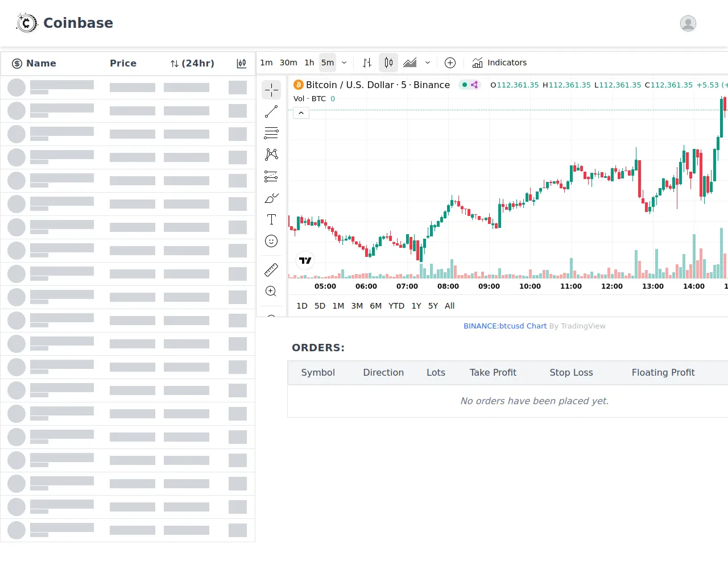The width and height of the screenshot is (728, 582).
Task: Open the user profile avatar
Action: (x=688, y=23)
